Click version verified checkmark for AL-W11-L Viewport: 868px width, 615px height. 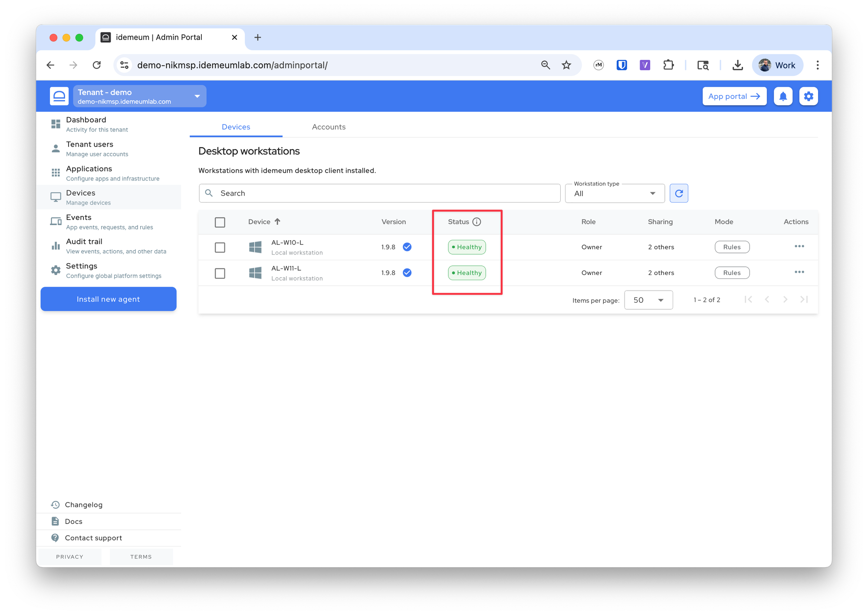[407, 273]
